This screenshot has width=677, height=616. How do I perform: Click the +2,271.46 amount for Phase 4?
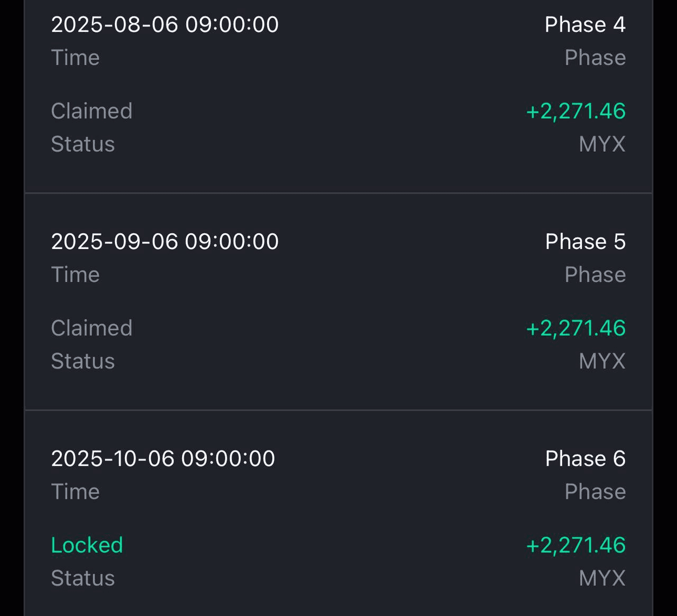tap(575, 111)
